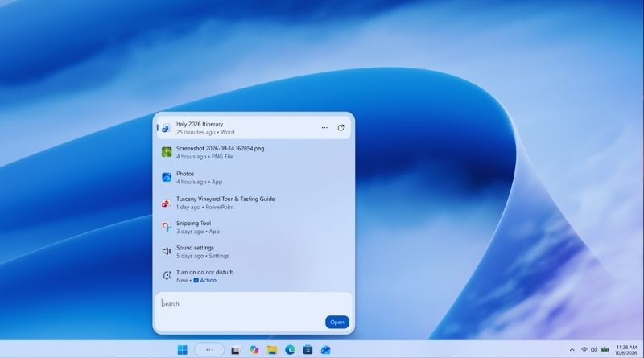Open the Windows Start menu

pos(183,350)
